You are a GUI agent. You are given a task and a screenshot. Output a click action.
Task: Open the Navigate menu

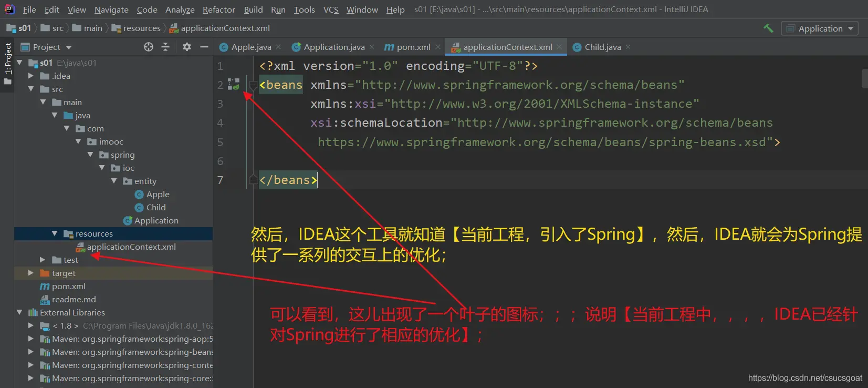click(x=111, y=9)
